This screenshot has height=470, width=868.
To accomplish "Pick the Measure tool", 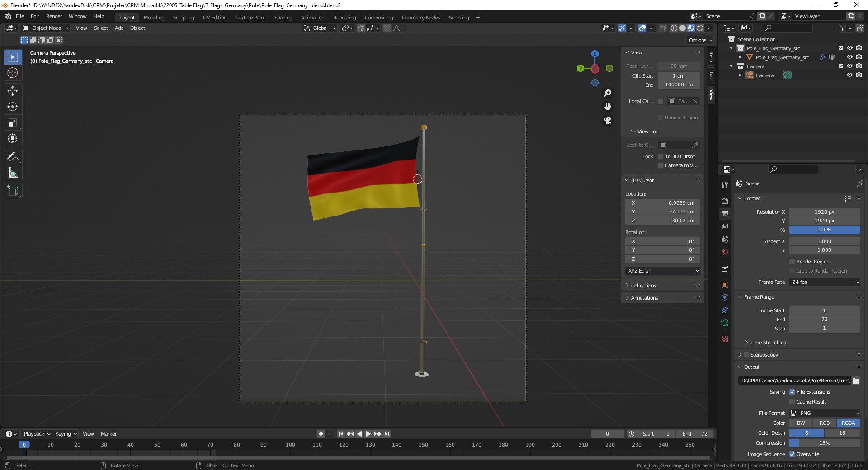I will pos(13,173).
